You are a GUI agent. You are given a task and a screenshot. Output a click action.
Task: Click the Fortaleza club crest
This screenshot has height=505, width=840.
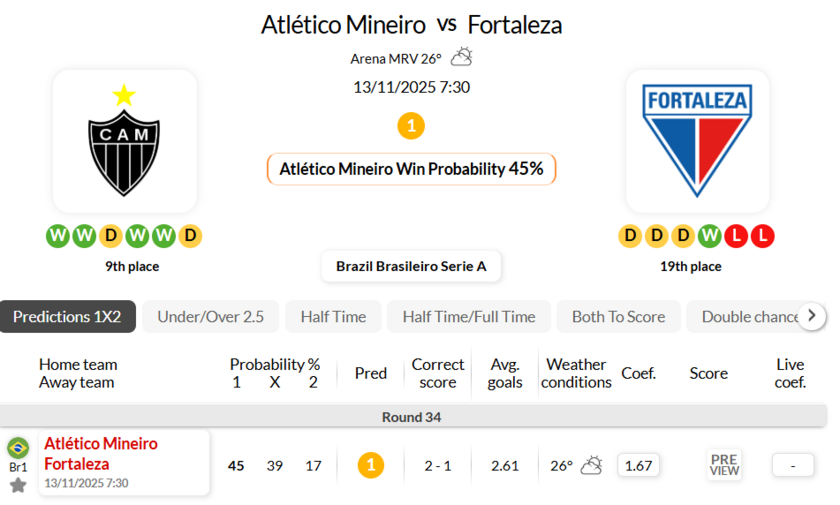pyautogui.click(x=697, y=142)
